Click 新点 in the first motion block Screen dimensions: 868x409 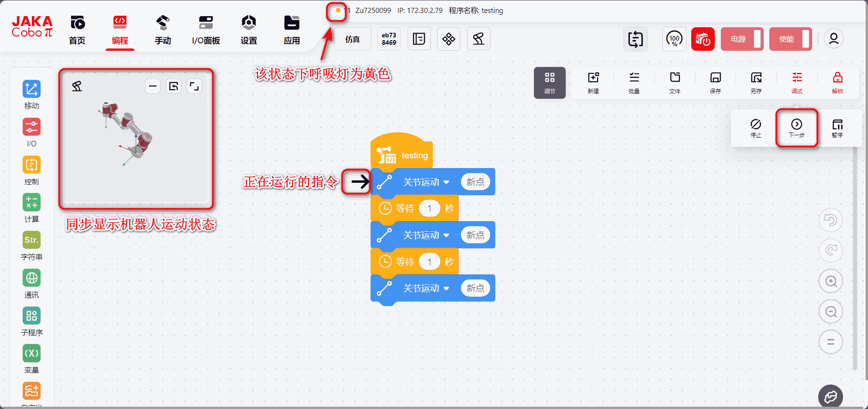(475, 182)
